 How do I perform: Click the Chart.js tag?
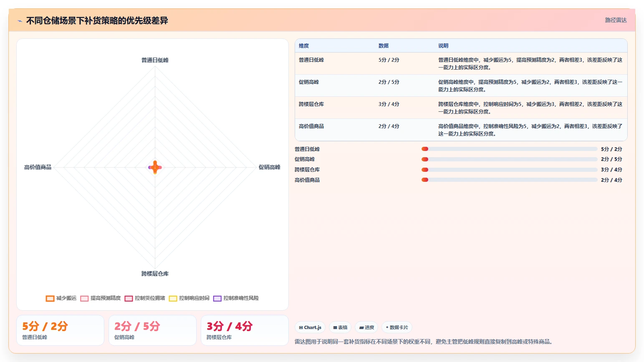click(x=310, y=327)
